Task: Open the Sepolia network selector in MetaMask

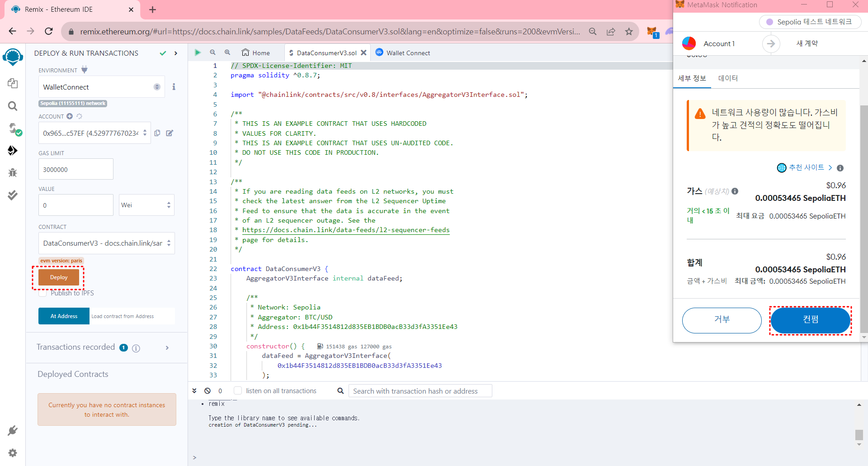Action: (810, 22)
